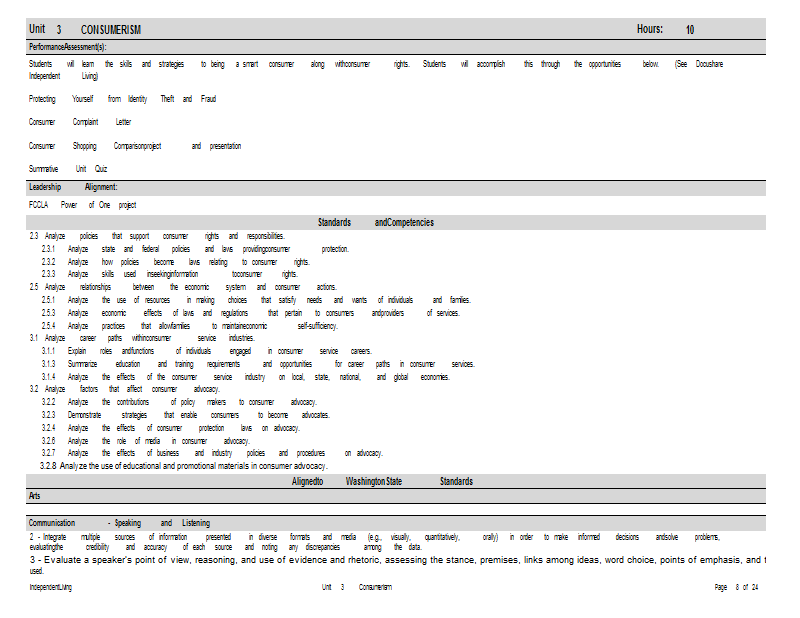Select standard 3.1.4 on consumer service industry effects

coord(246,377)
